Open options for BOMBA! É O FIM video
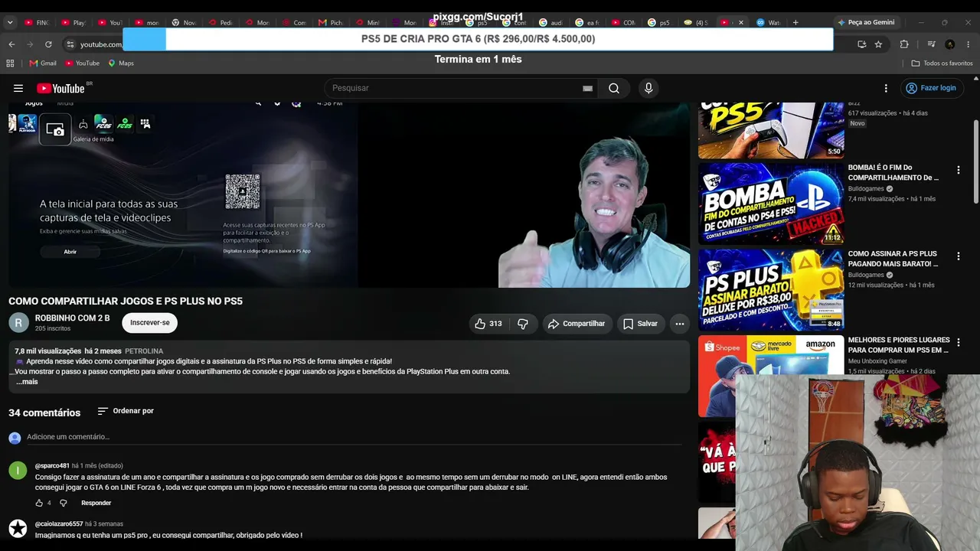The image size is (980, 551). point(958,170)
